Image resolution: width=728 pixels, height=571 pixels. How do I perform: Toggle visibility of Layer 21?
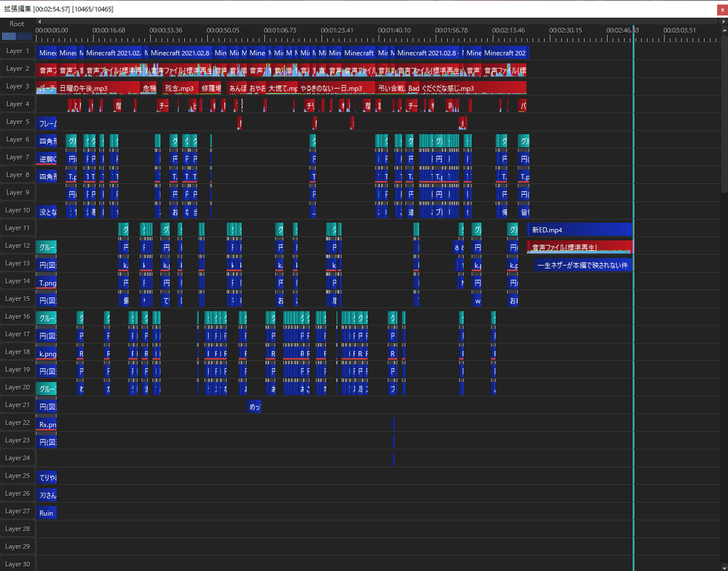click(x=18, y=405)
